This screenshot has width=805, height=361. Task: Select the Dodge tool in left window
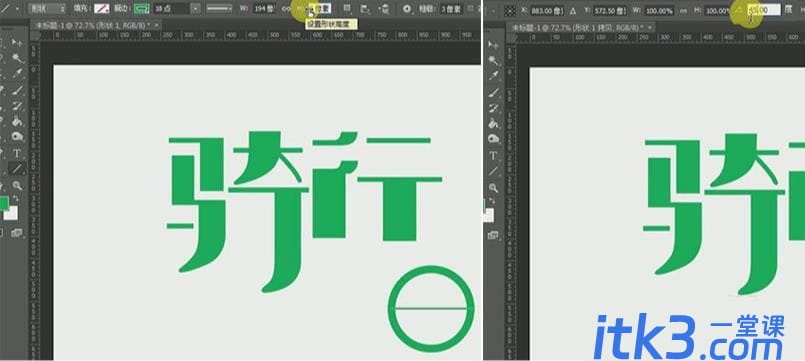[x=17, y=137]
